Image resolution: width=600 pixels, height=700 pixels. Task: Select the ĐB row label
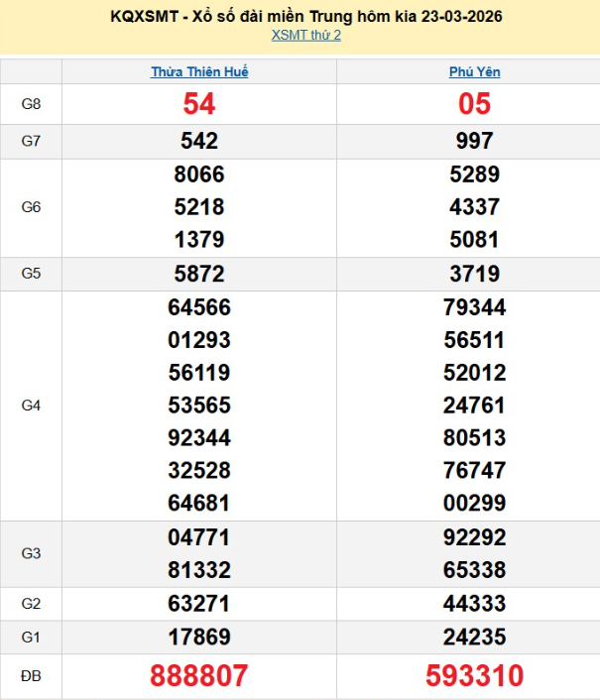tap(31, 676)
